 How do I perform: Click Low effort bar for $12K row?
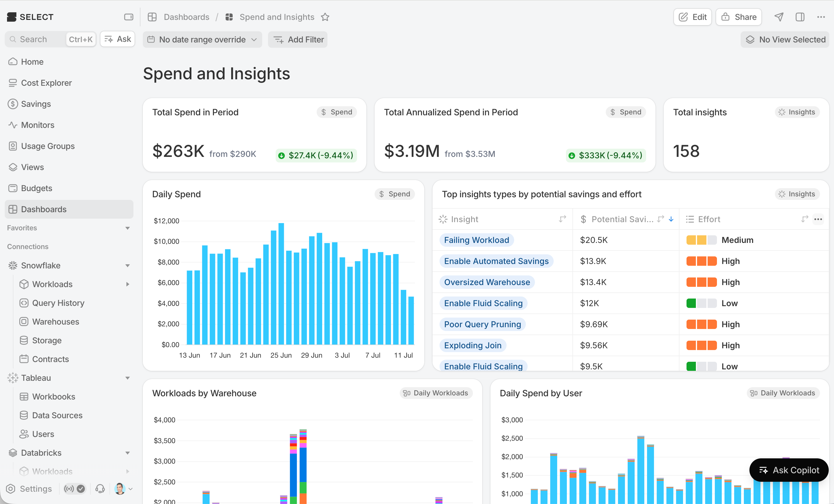(701, 303)
